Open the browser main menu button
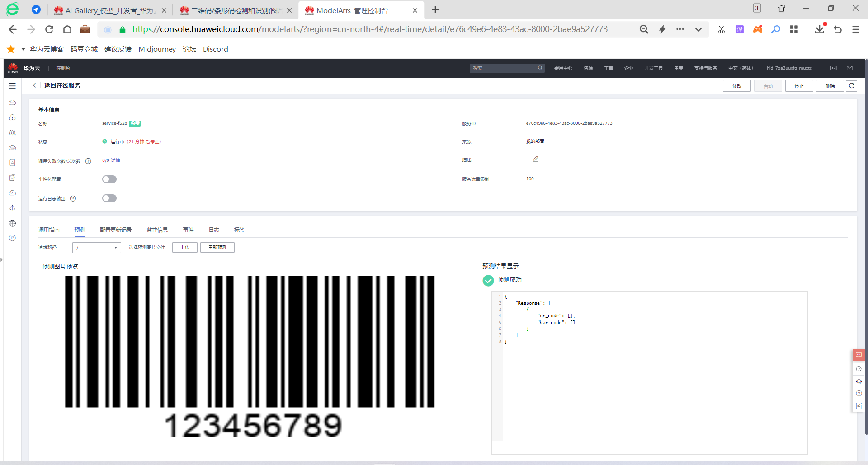 (x=856, y=29)
